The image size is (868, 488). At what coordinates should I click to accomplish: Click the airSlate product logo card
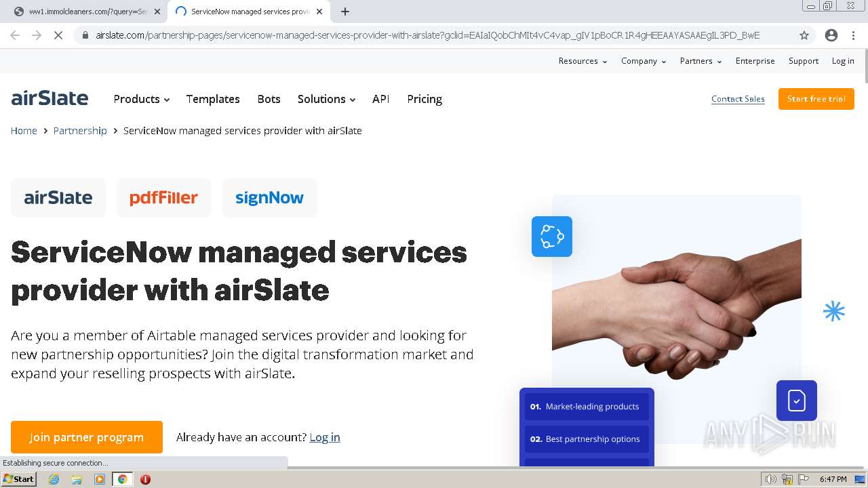click(x=58, y=198)
